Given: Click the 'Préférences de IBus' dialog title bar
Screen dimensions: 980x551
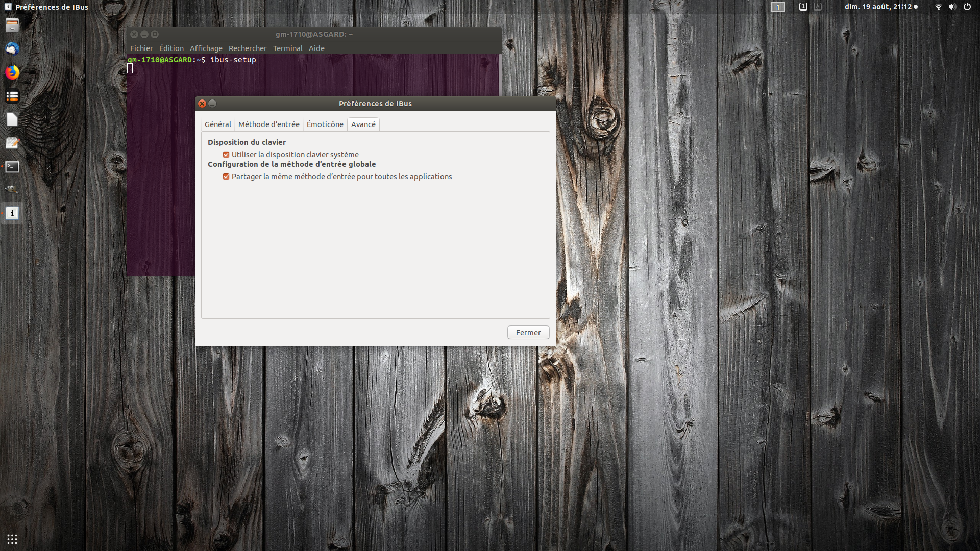Looking at the screenshot, I should coord(375,104).
